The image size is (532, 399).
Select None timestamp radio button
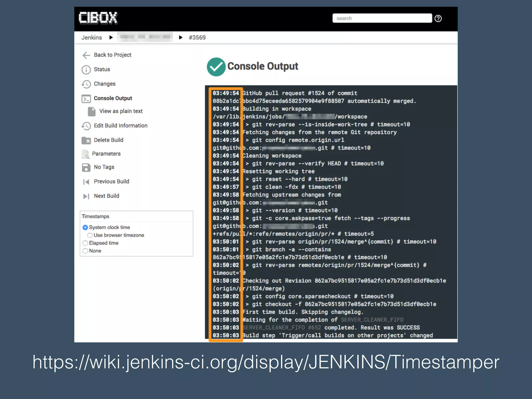(x=85, y=251)
